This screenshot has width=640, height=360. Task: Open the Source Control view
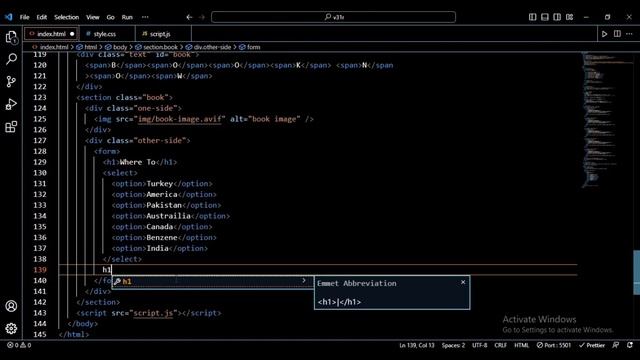pos(11,82)
